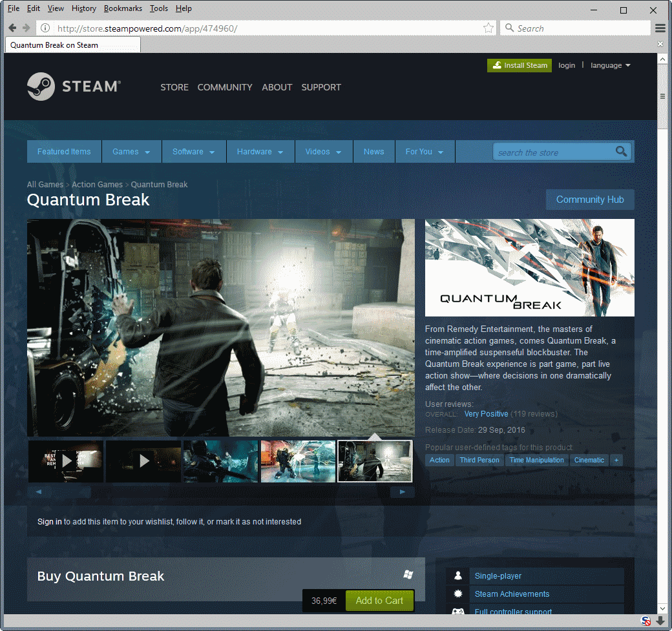Click the plus tag button
This screenshot has width=672, height=631.
[616, 460]
